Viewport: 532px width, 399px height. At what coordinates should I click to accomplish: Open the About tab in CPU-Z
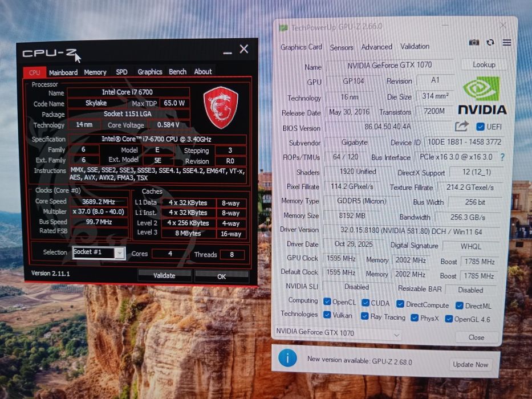[202, 72]
